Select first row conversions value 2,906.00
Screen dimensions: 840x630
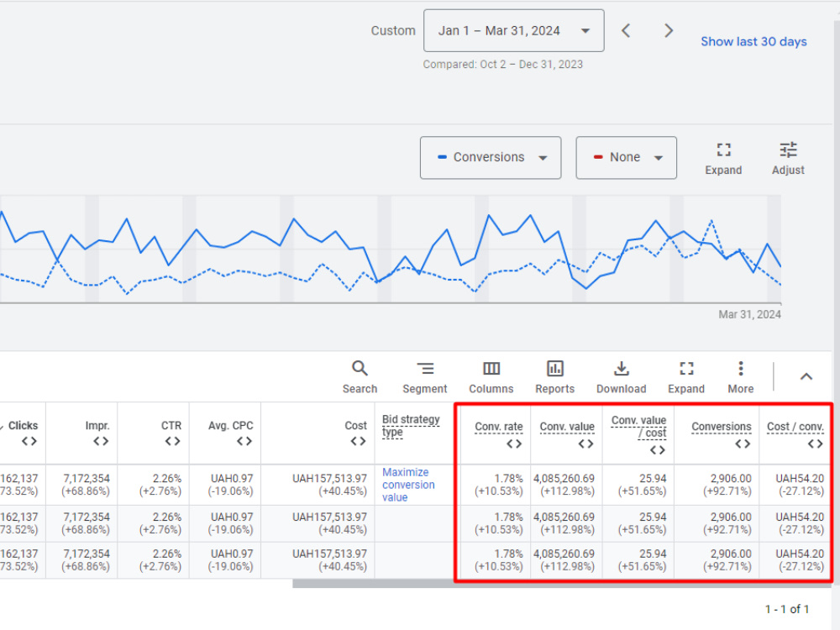pos(731,479)
